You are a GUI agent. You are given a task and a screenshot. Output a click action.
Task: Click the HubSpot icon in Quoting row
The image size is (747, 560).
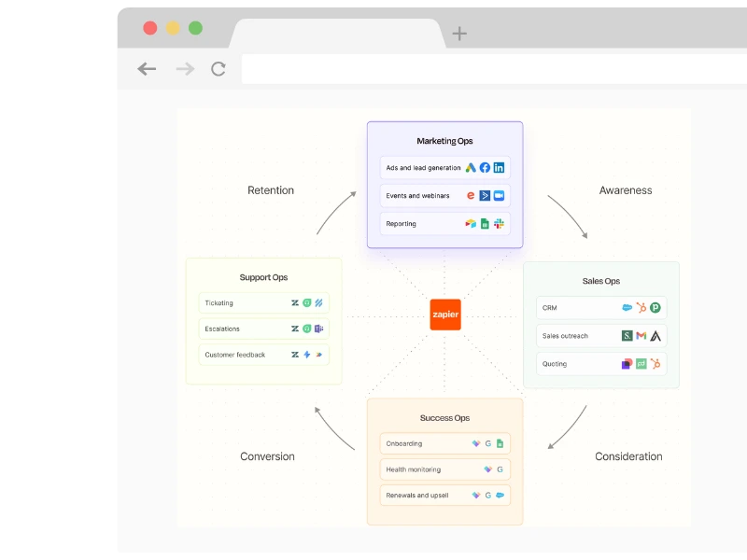click(x=655, y=364)
